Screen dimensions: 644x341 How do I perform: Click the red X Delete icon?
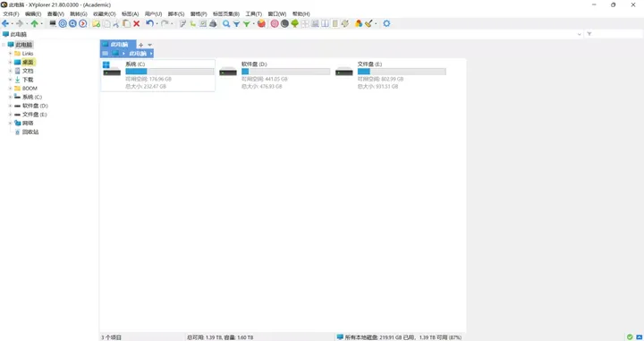136,24
